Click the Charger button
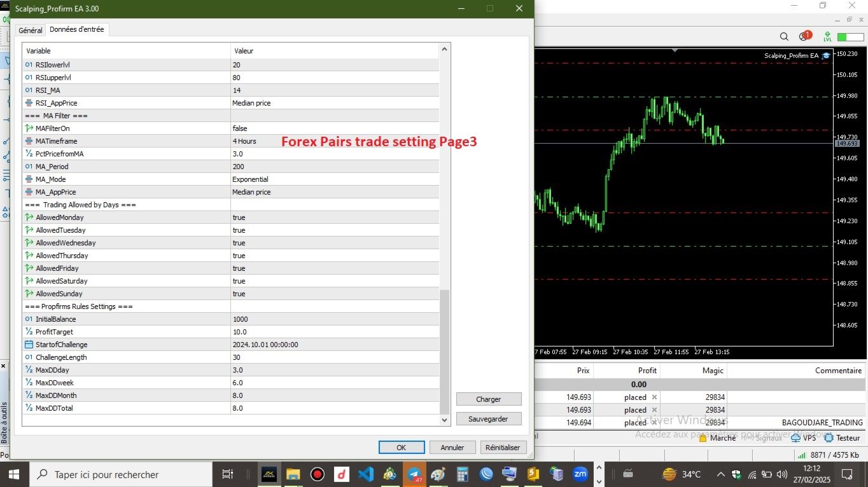868x487 pixels. click(489, 399)
